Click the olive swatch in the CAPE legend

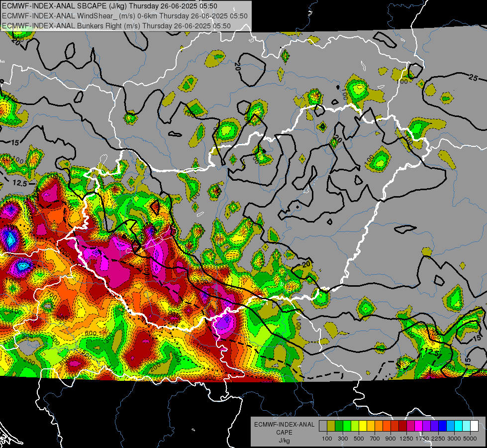click(x=331, y=426)
